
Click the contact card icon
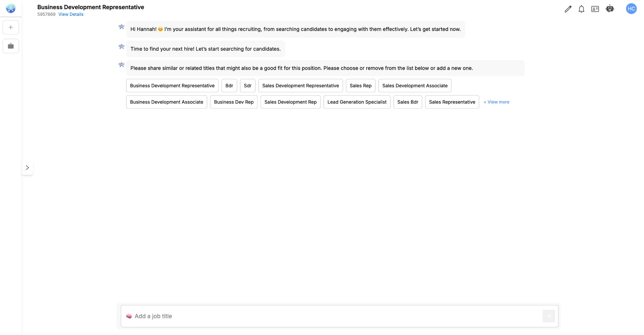point(595,9)
